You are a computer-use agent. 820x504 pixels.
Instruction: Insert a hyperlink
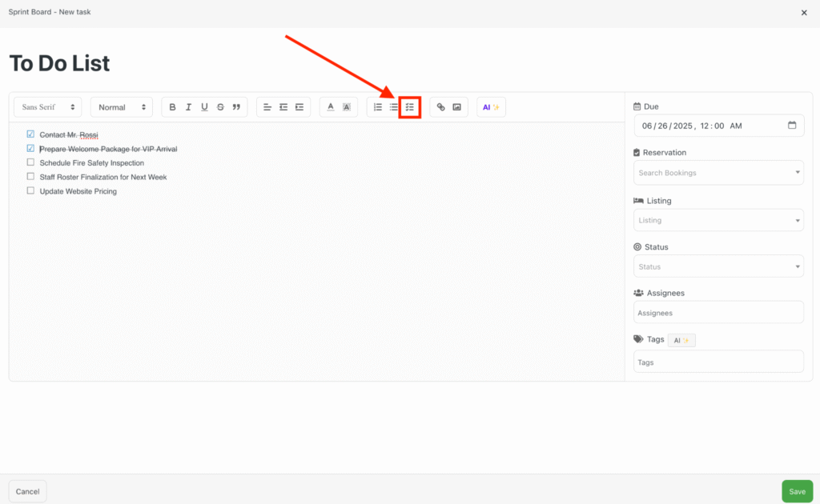coord(441,106)
